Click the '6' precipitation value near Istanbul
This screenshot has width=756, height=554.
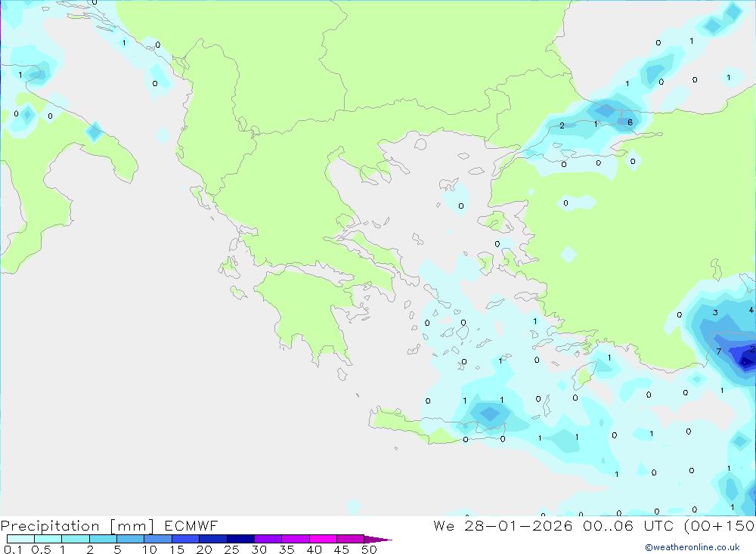(630, 122)
